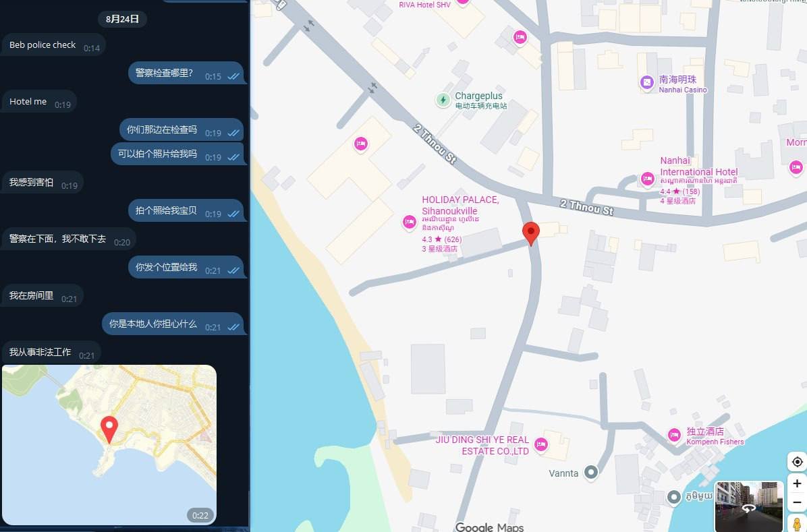Click the hotel pin below the Morn label

tap(796, 167)
